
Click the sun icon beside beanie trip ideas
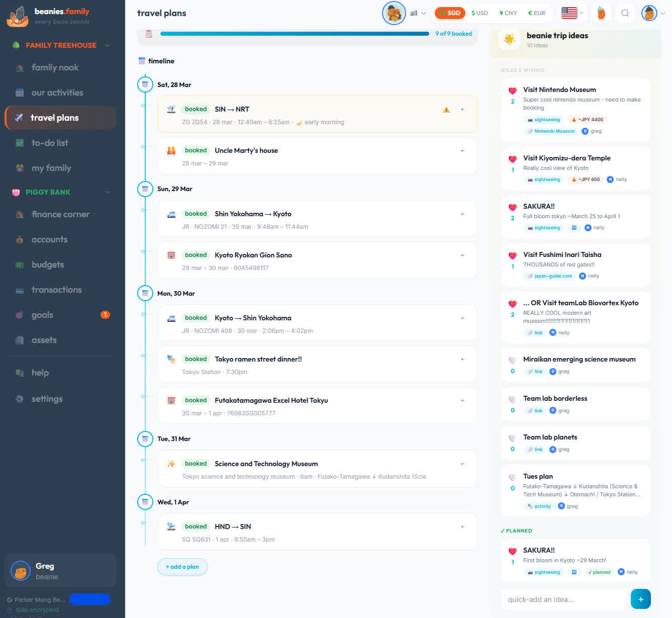click(509, 39)
